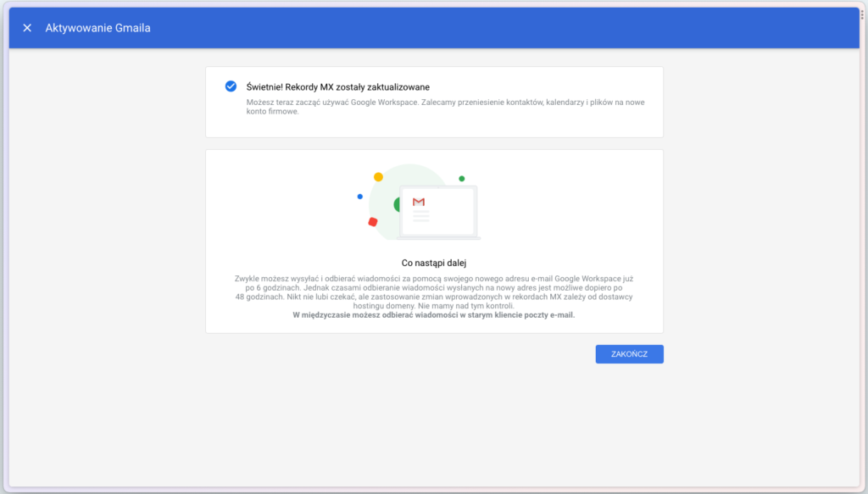
Task: Click the yellow dot in the illustration
Action: (x=378, y=177)
